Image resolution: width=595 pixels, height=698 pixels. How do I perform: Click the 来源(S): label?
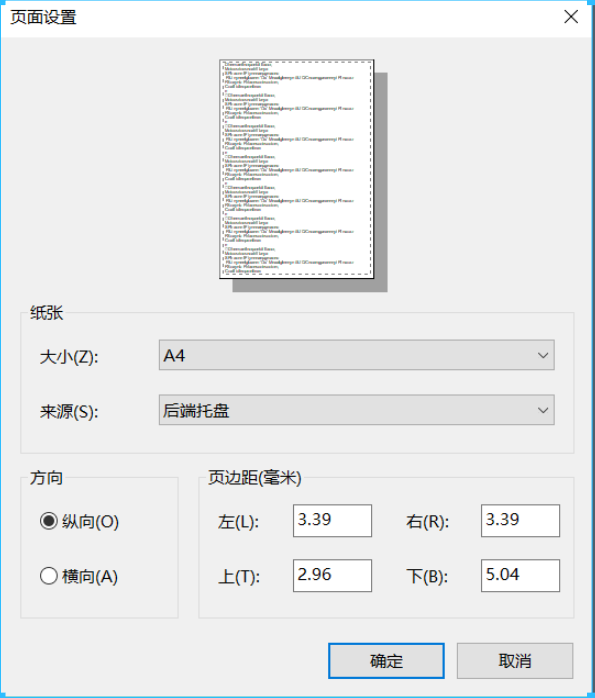(x=69, y=411)
